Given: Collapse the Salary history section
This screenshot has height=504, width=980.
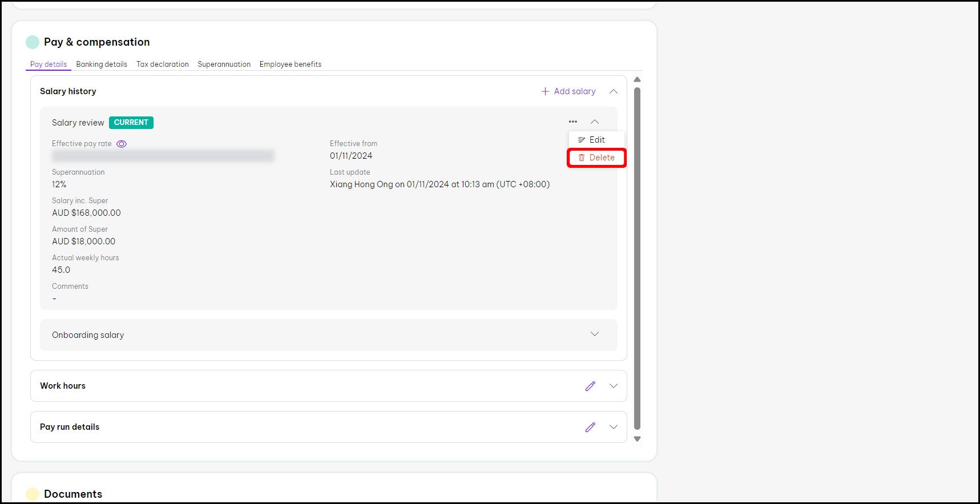Looking at the screenshot, I should point(614,91).
